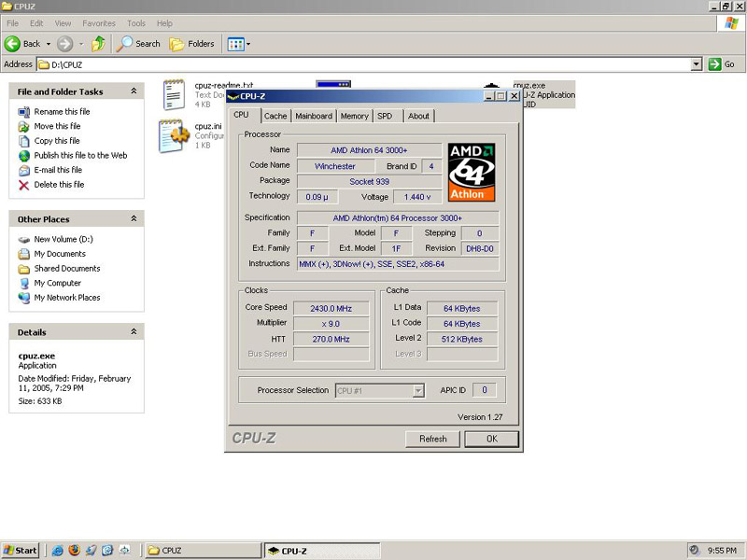Select the cpuz.ini configuration file icon
747x560 pixels.
(174, 136)
